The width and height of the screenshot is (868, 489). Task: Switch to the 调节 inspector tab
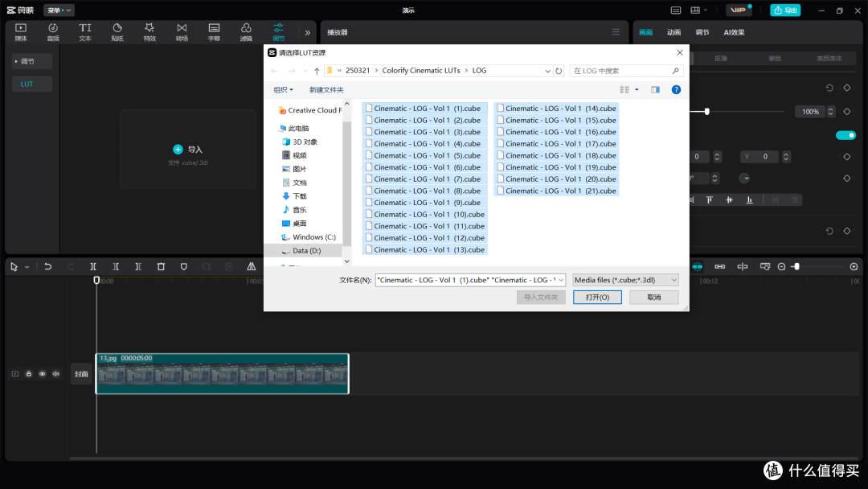point(702,32)
